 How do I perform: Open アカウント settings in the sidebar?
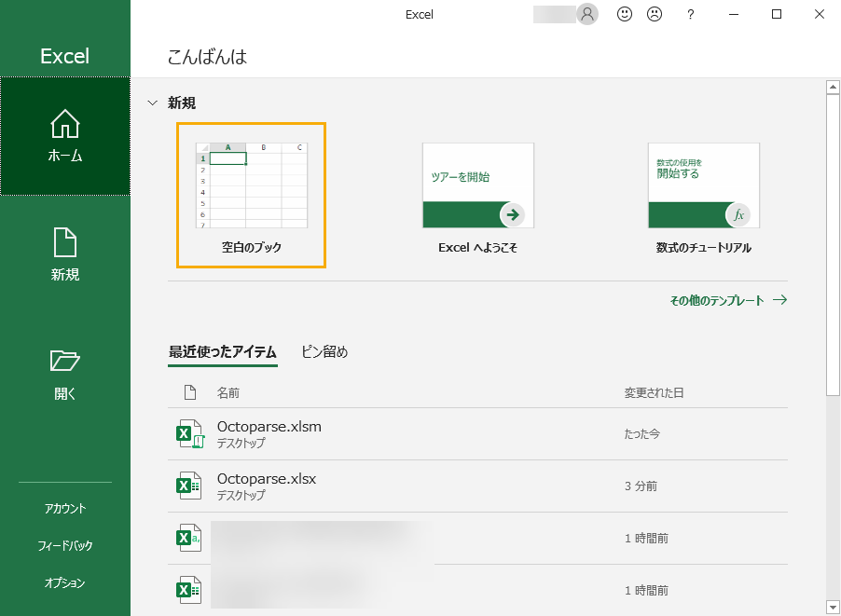[65, 508]
